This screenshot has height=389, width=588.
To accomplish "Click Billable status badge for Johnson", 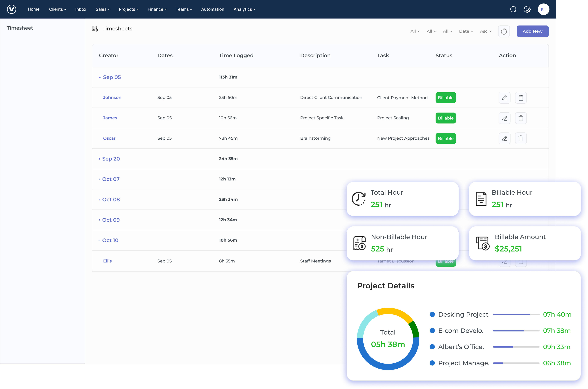I will [446, 98].
